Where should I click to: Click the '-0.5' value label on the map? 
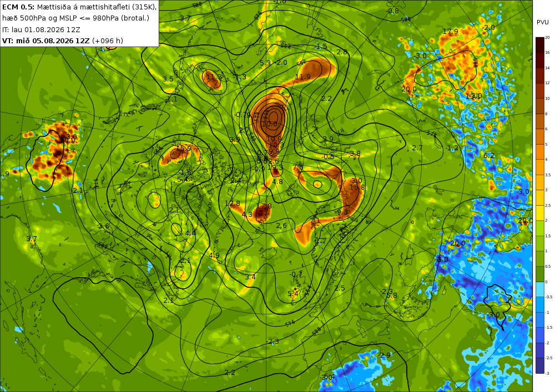click(328, 156)
